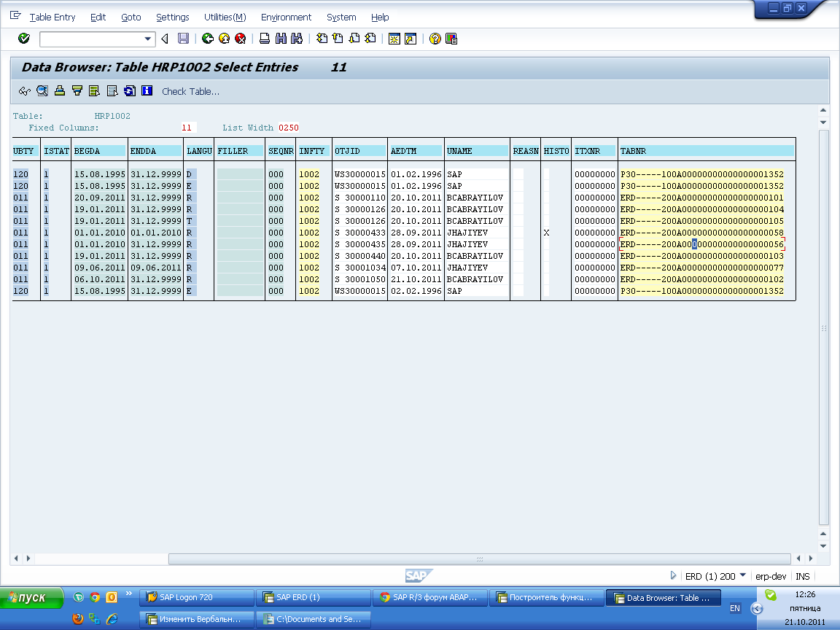Open the Goto menu
Image resolution: width=840 pixels, height=630 pixels.
pos(131,17)
